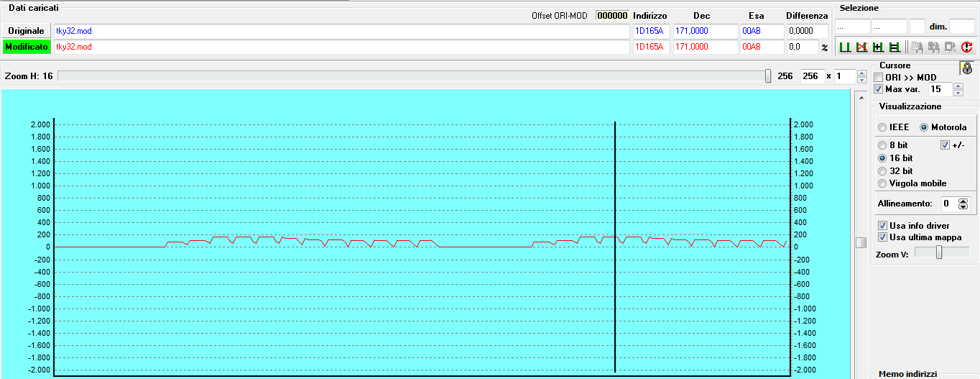980x379 pixels.
Task: Decrease Allineamento value with down arrow
Action: [x=963, y=207]
